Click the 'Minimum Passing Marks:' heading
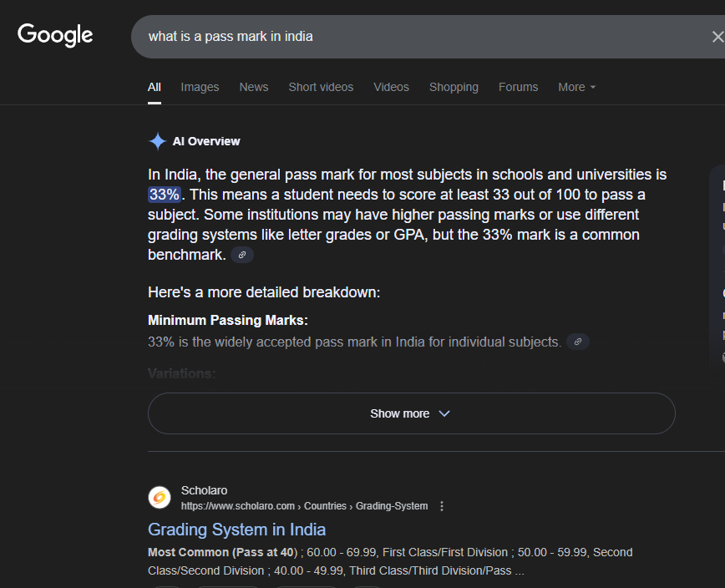This screenshot has width=725, height=588. [228, 320]
